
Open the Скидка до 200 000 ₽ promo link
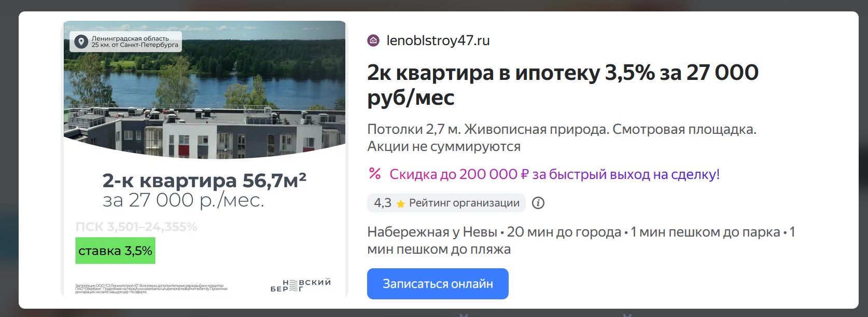point(554,174)
